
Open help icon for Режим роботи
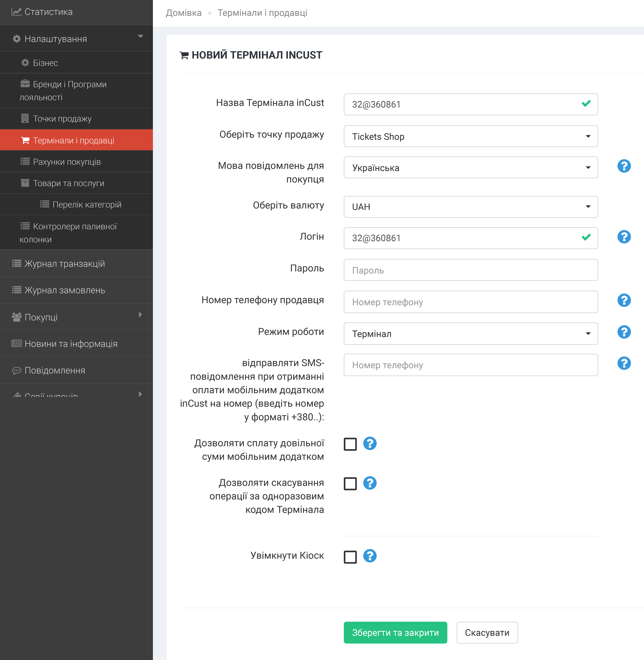(x=624, y=332)
